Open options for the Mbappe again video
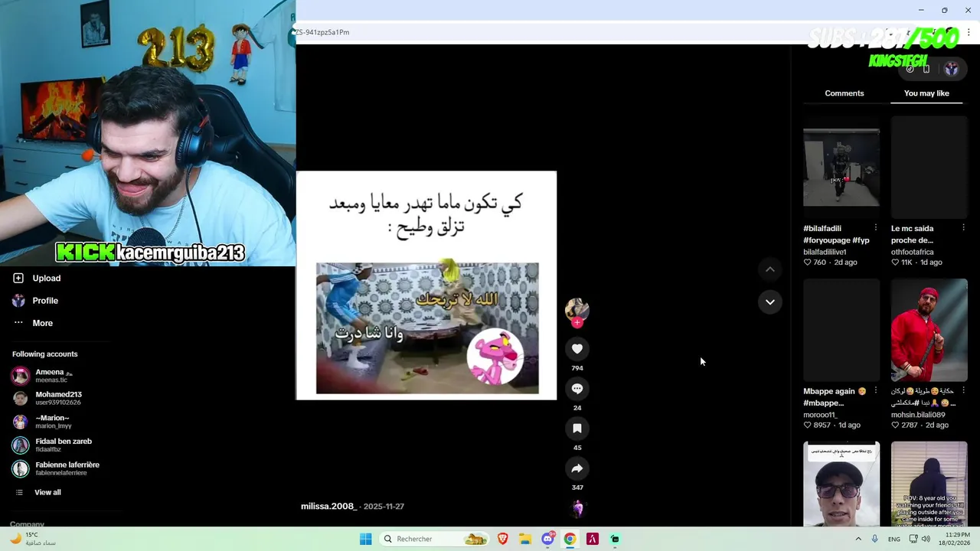The image size is (980, 551). pyautogui.click(x=876, y=391)
